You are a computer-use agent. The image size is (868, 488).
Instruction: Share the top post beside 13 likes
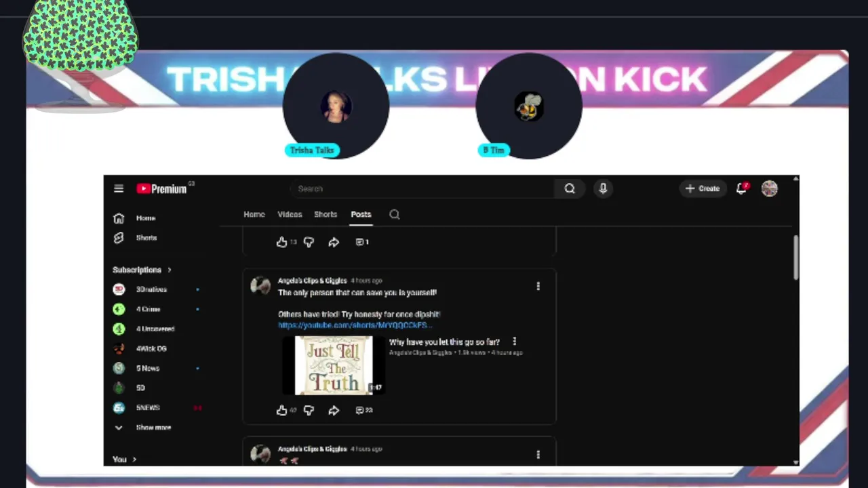pyautogui.click(x=334, y=242)
